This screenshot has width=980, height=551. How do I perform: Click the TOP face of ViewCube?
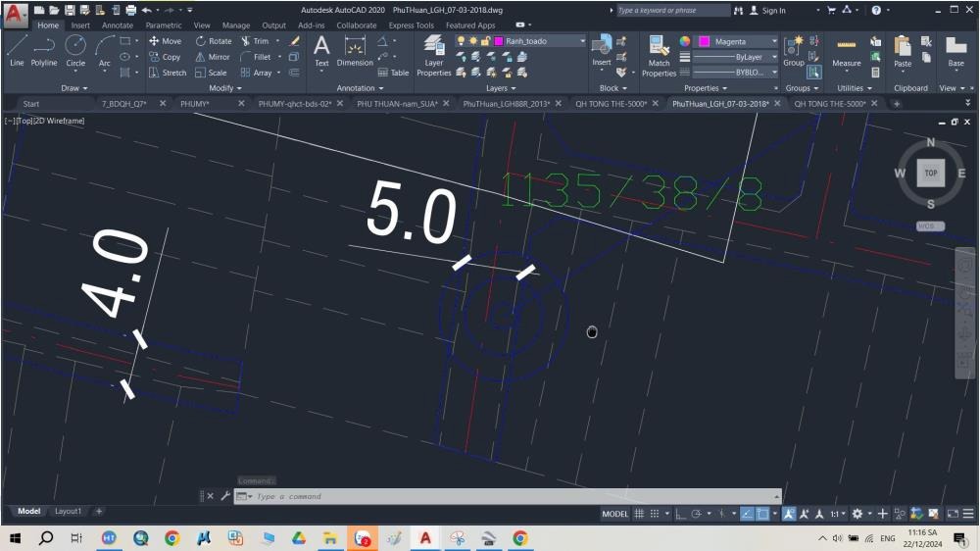pos(931,174)
